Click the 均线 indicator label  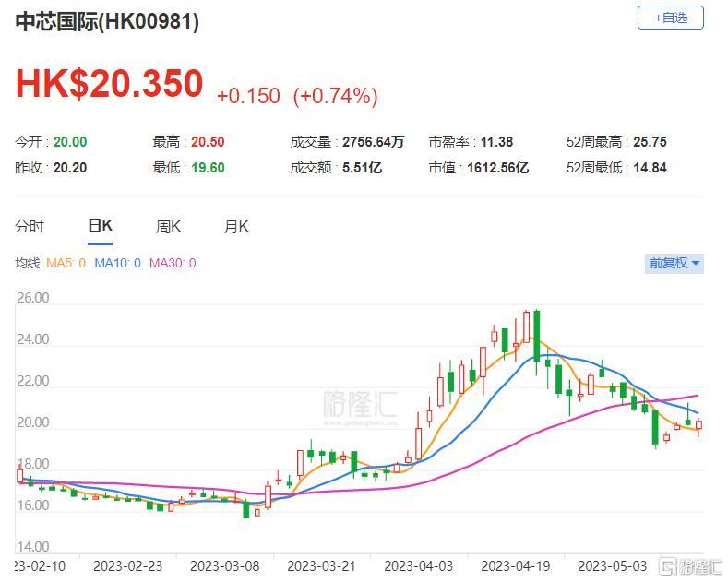click(28, 263)
